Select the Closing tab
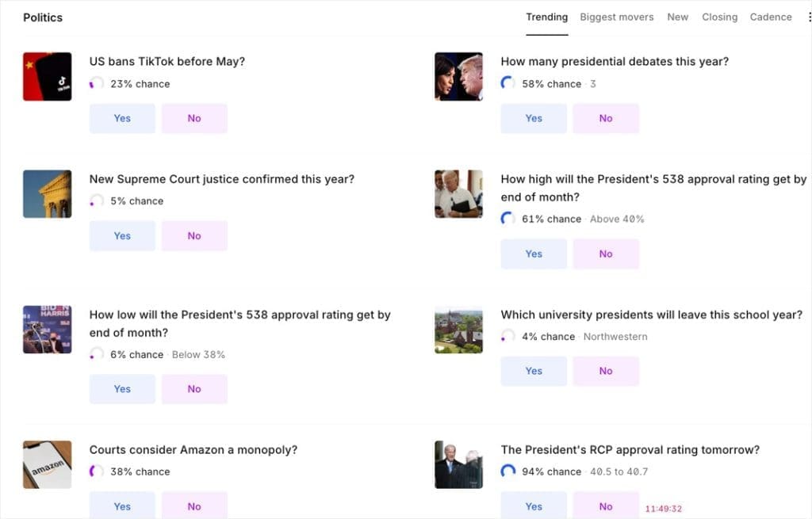 pyautogui.click(x=719, y=17)
